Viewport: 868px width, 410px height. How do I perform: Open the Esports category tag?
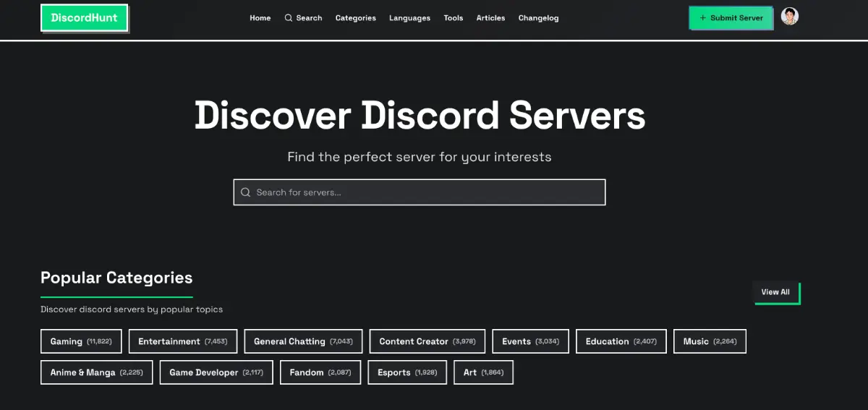coord(407,372)
